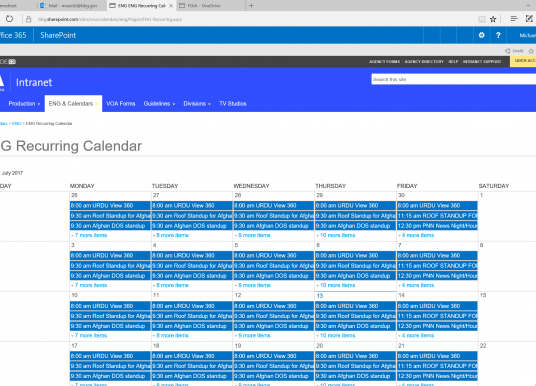Viewport: 536px width, 386px height.
Task: Expand the Production menu
Action: tap(24, 104)
